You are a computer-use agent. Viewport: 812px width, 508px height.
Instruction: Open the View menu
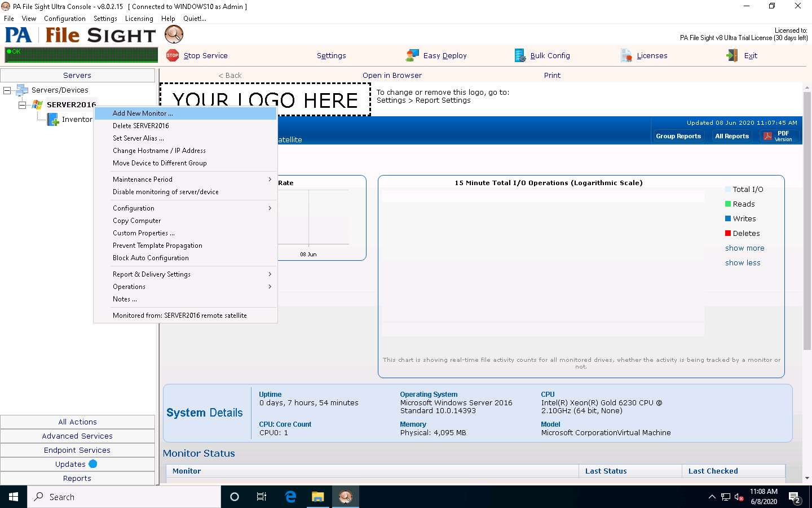[29, 19]
